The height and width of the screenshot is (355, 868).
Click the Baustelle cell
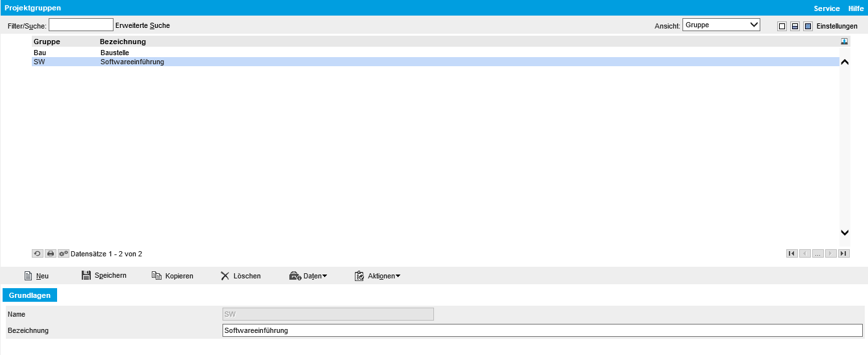click(115, 52)
